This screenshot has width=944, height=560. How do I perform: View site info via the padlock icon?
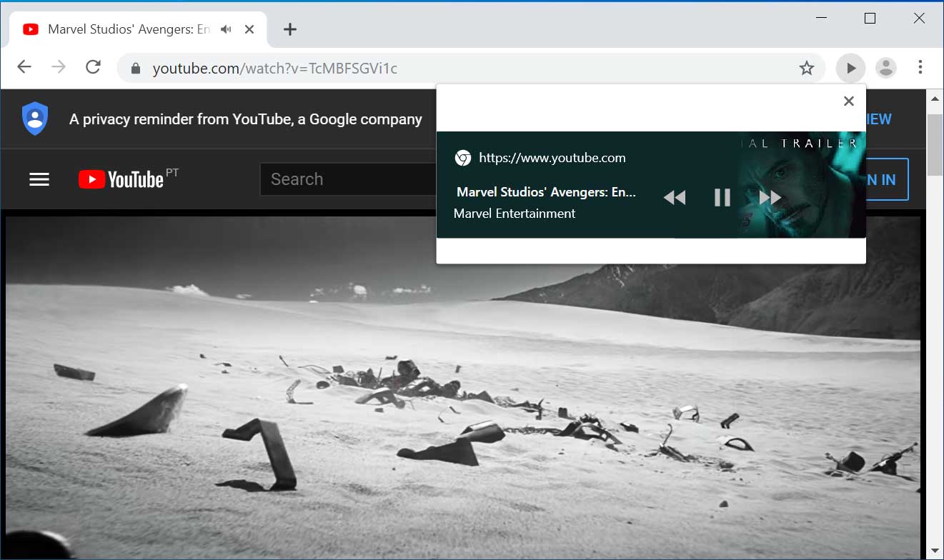click(x=136, y=69)
